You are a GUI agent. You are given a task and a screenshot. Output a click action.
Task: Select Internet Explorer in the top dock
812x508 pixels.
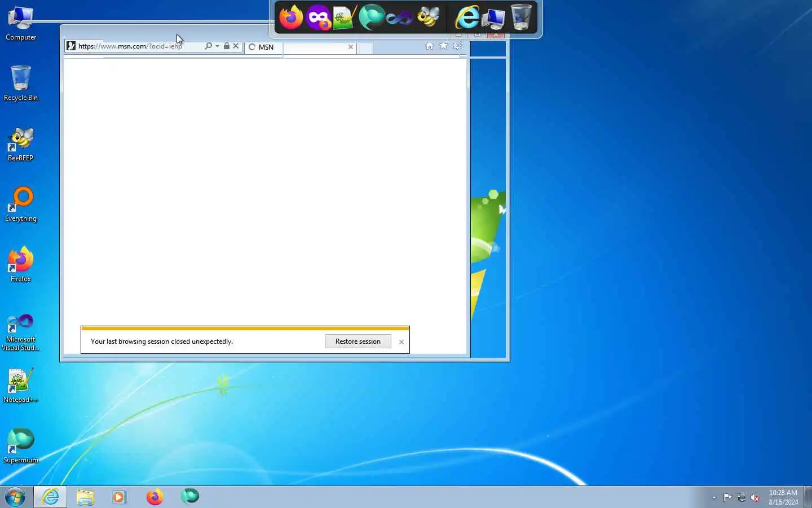click(x=467, y=17)
